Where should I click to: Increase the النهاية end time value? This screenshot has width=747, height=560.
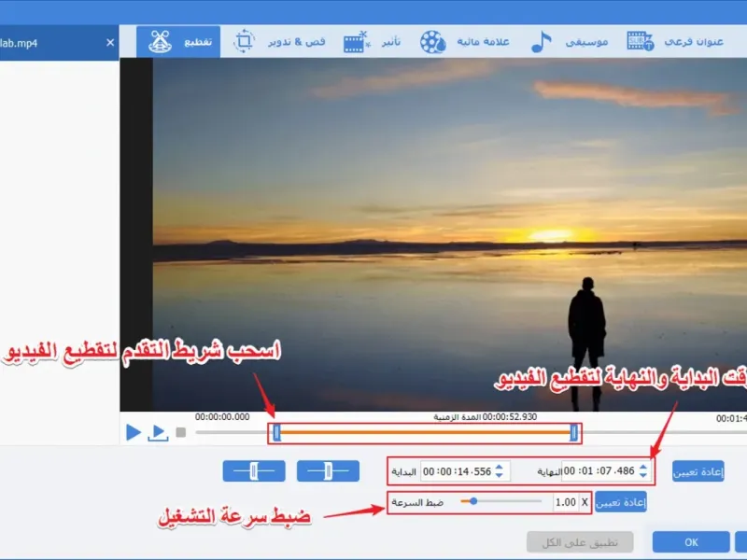[643, 468]
